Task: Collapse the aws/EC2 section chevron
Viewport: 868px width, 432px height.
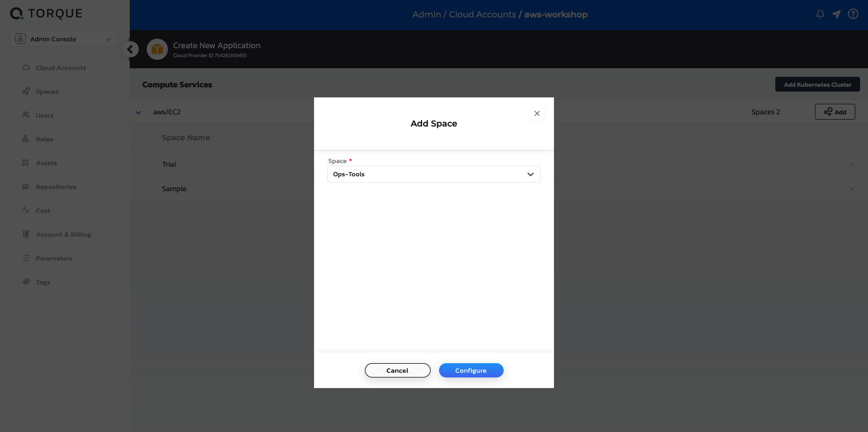Action: click(x=138, y=112)
